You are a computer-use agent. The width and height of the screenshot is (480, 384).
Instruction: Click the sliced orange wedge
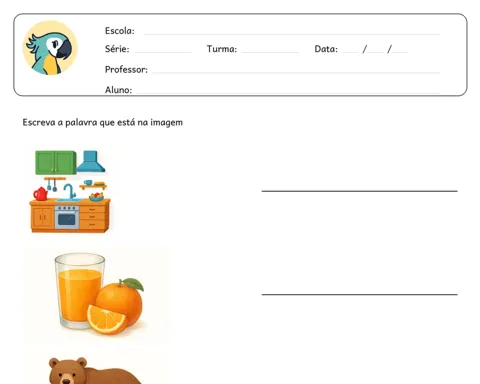(x=106, y=319)
